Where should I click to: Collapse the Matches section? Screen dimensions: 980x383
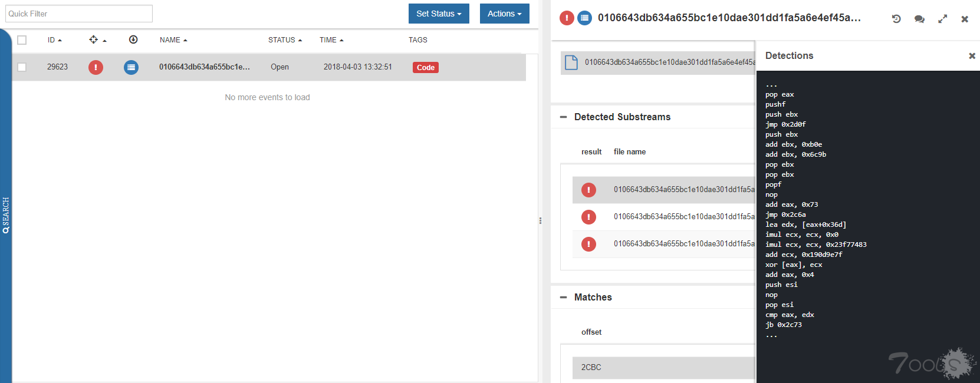563,298
